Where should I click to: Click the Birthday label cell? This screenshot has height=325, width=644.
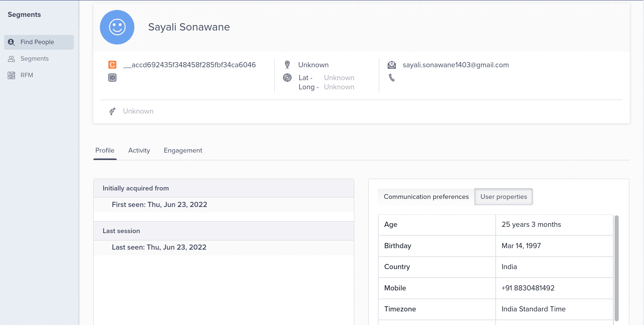pos(437,246)
